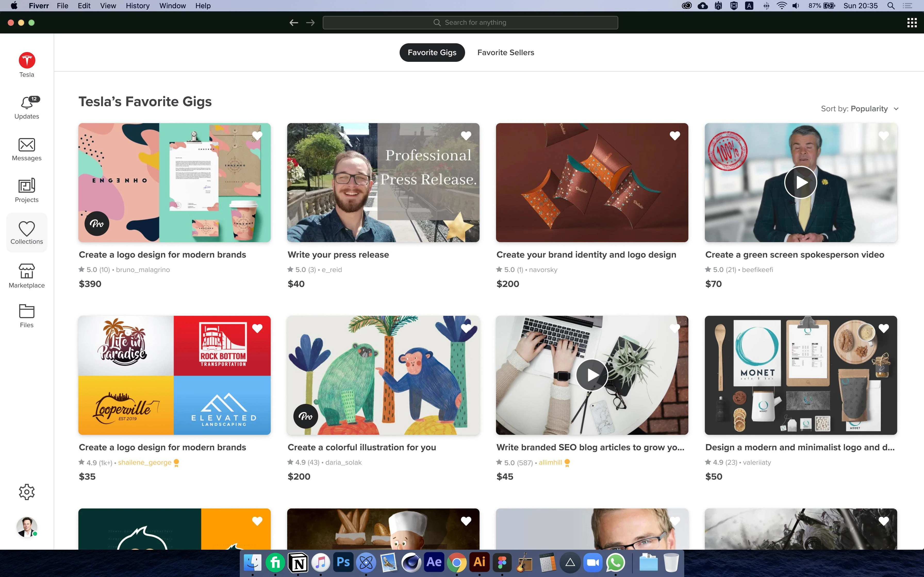Viewport: 924px width, 577px height.
Task: Open settings gear in sidebar
Action: [x=26, y=492]
